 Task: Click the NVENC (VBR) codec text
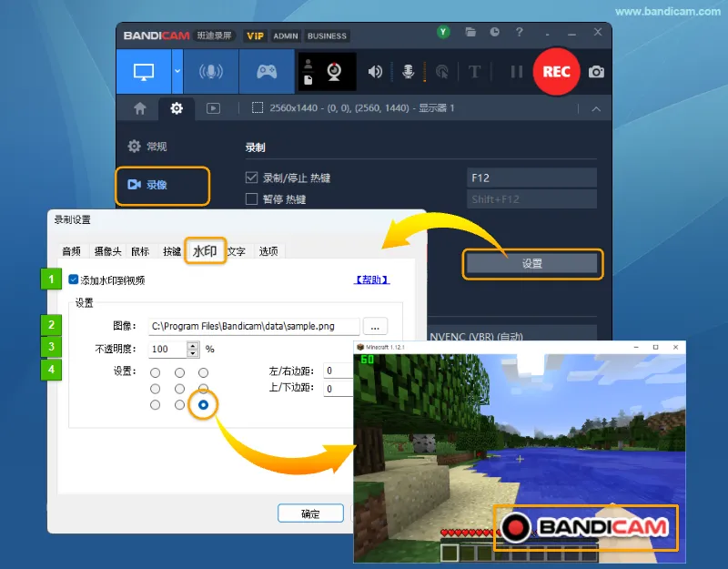pyautogui.click(x=476, y=336)
